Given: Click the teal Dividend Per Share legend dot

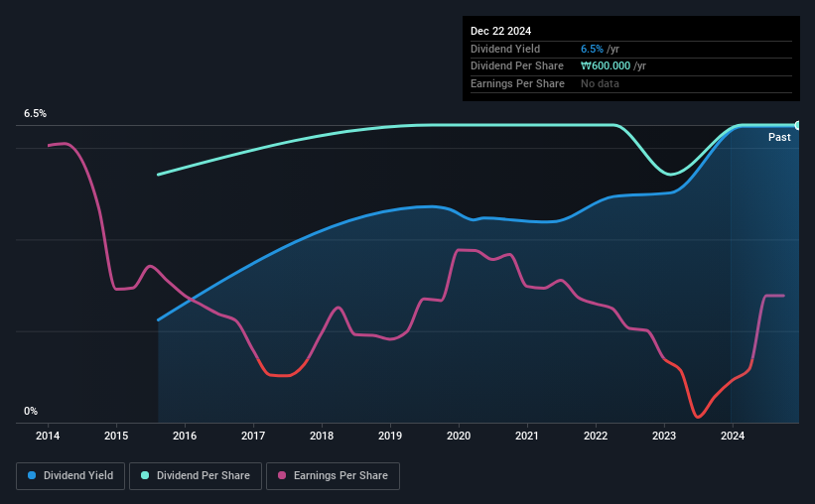Looking at the screenshot, I should (145, 475).
